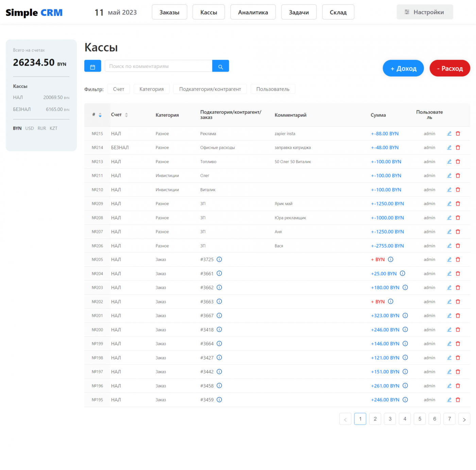Go to page 3
This screenshot has width=476, height=470.
click(390, 419)
